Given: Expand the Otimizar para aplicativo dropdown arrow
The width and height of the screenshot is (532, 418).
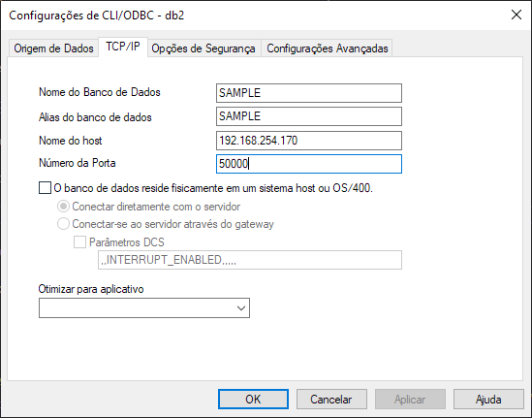Looking at the screenshot, I should click(x=241, y=308).
